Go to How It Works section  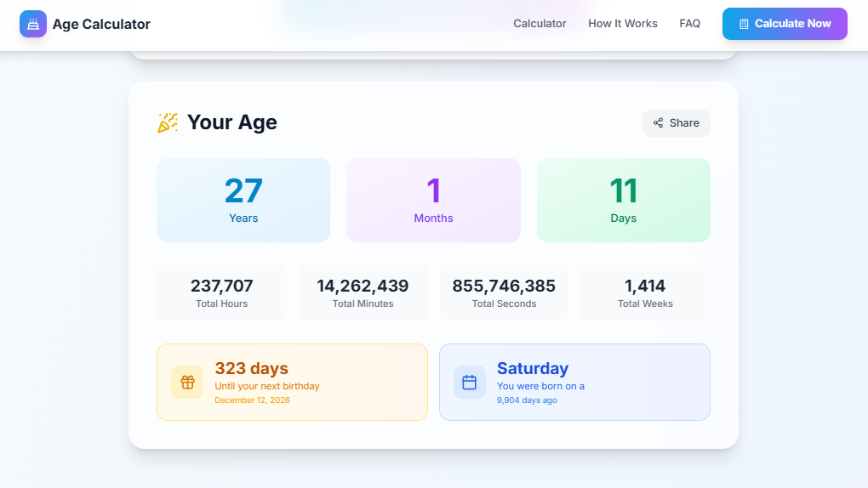623,24
